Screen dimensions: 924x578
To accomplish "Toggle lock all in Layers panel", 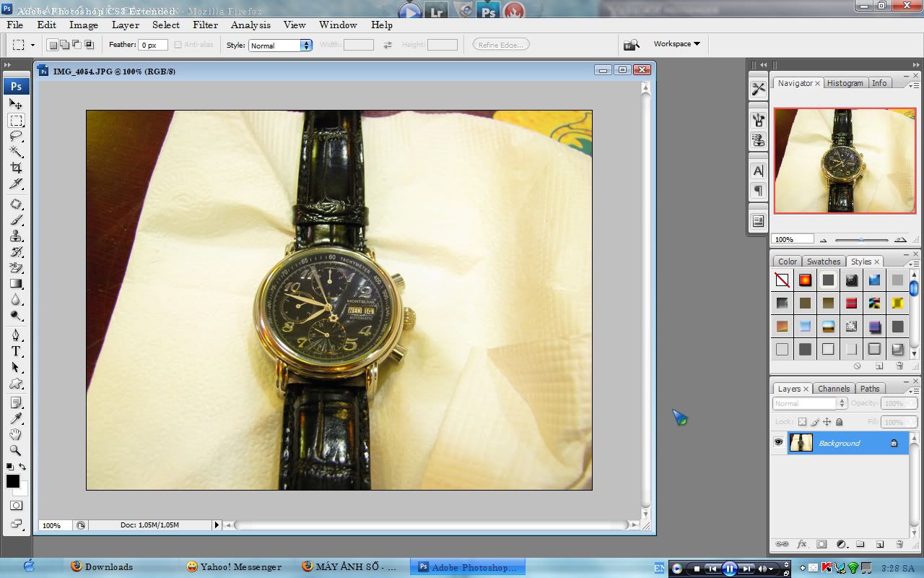I will point(840,422).
